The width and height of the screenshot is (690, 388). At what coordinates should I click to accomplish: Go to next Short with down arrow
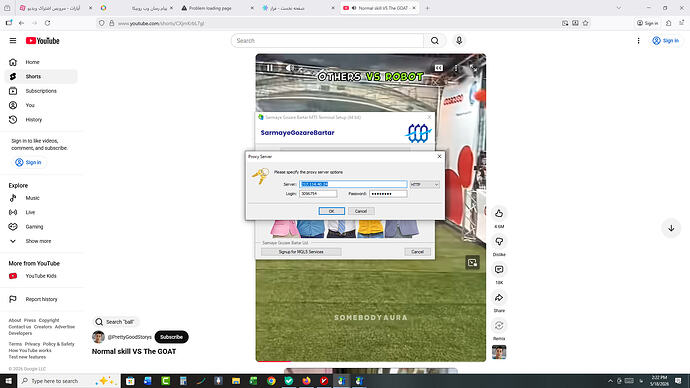(671, 228)
